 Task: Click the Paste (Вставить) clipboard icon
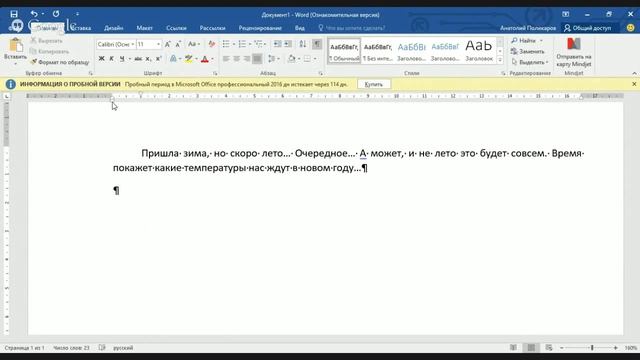pyautogui.click(x=16, y=45)
